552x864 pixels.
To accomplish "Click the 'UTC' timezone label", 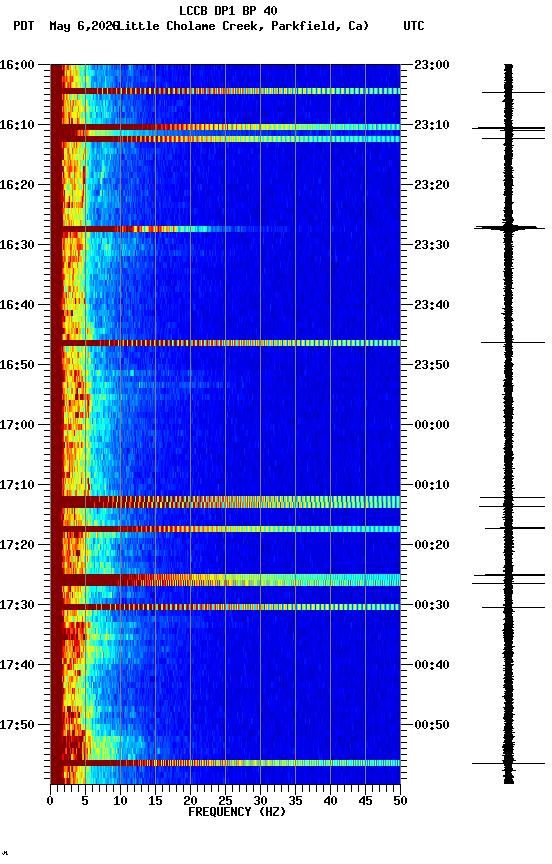I will pos(414,26).
